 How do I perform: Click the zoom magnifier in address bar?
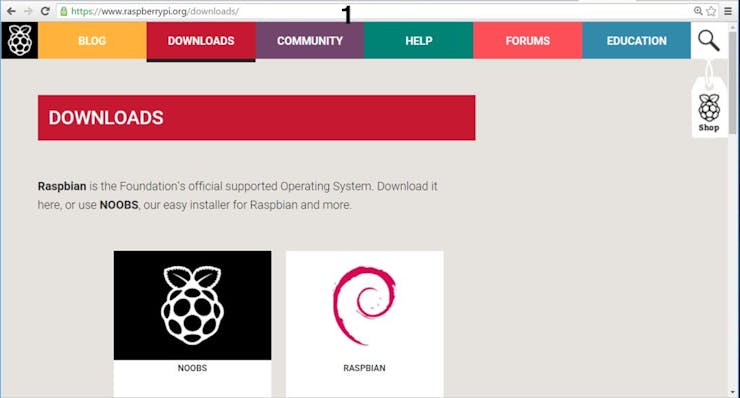click(x=698, y=11)
